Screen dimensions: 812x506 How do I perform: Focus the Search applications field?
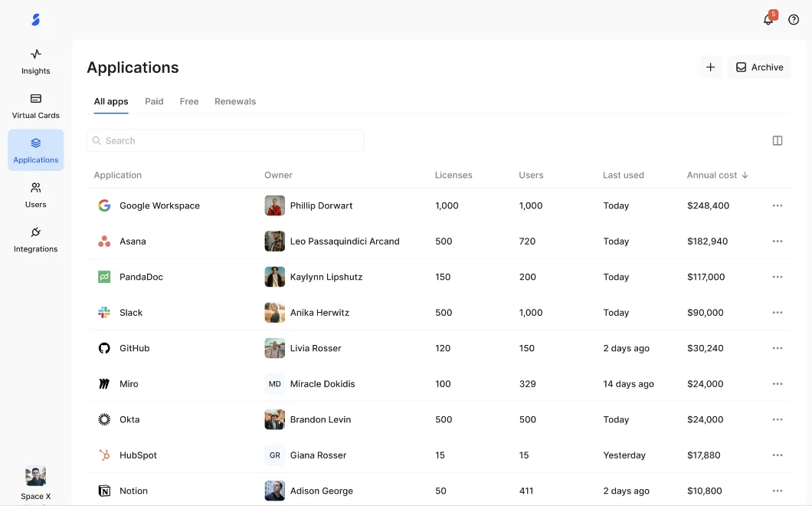pyautogui.click(x=225, y=140)
